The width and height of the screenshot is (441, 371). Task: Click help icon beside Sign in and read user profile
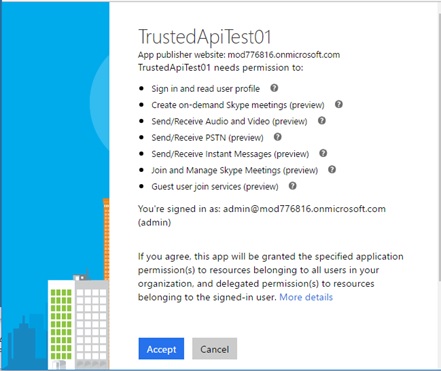tap(274, 88)
